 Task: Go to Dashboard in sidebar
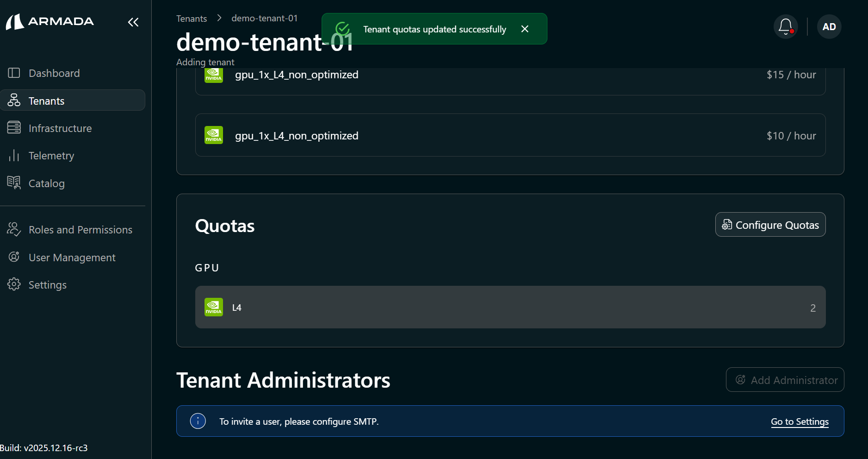click(x=54, y=73)
